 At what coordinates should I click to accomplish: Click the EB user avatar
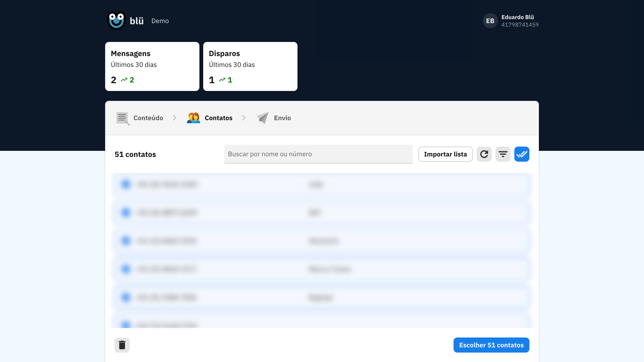pyautogui.click(x=490, y=21)
